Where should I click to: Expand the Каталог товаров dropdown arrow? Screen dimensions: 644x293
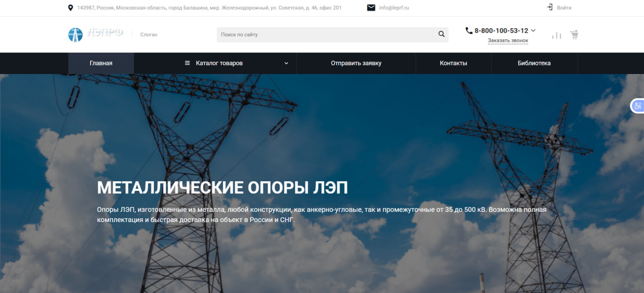pos(286,63)
